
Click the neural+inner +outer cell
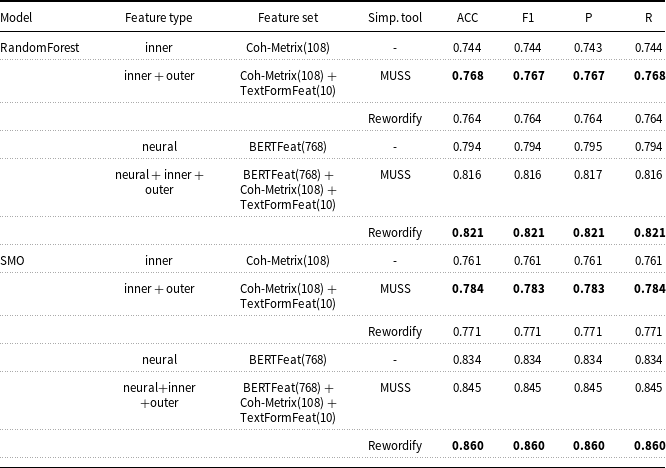(x=159, y=395)
